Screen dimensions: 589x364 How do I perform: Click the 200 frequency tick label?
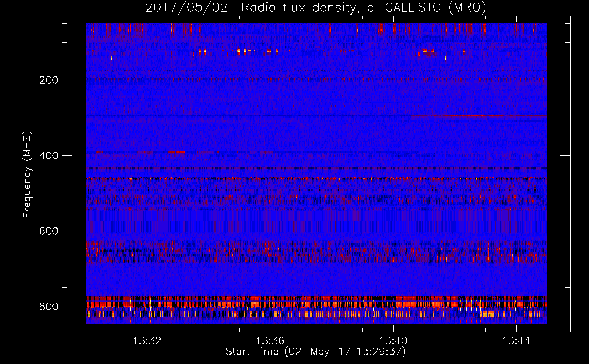[48, 80]
